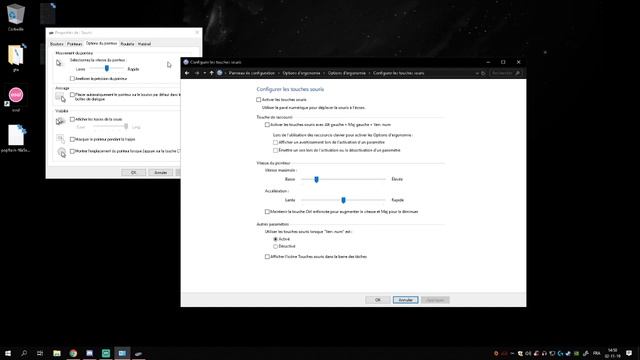Open the recent locations dropdown arrow
640x360 pixels.
[204, 73]
